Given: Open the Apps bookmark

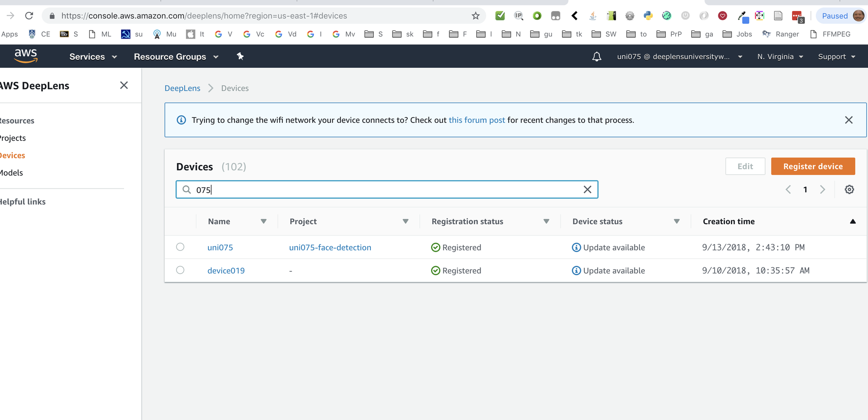Looking at the screenshot, I should pyautogui.click(x=9, y=34).
